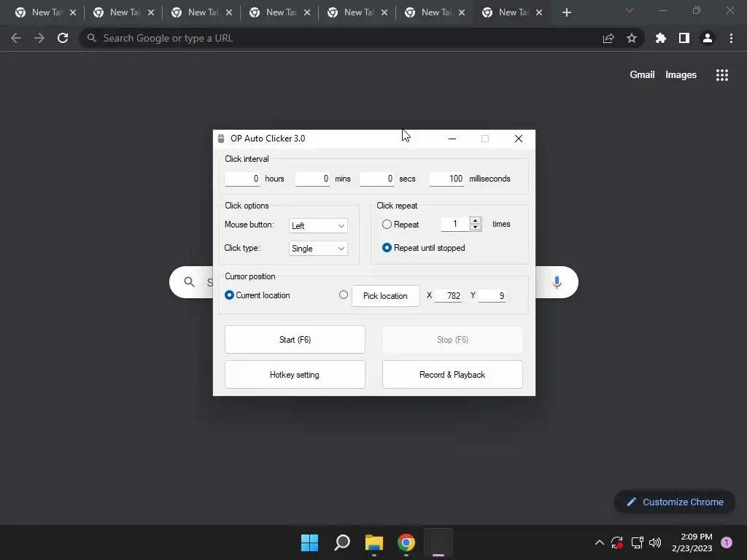747x560 pixels.
Task: Decrease repeat count with down arrow
Action: tap(476, 227)
